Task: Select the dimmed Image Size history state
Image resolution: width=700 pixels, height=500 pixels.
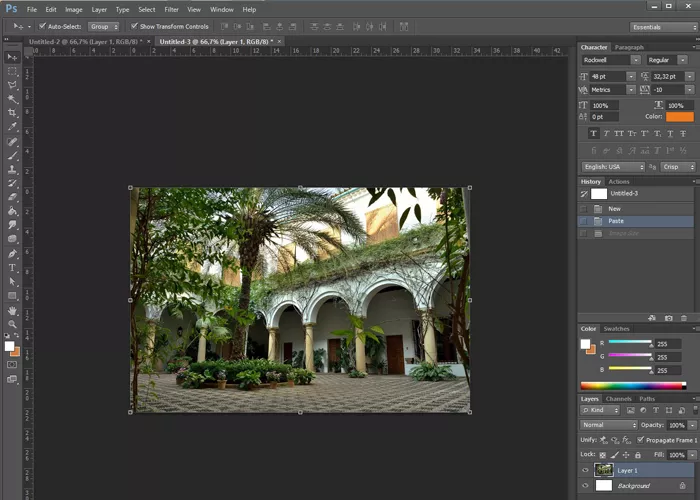Action: [x=636, y=233]
